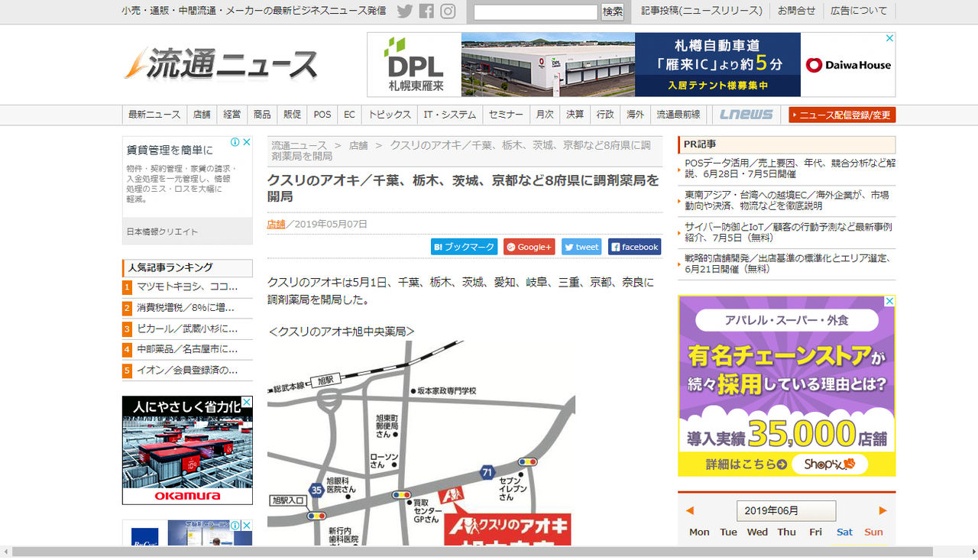
Task: Click the Okamura 人にやさしく省力化 ad image
Action: (187, 450)
